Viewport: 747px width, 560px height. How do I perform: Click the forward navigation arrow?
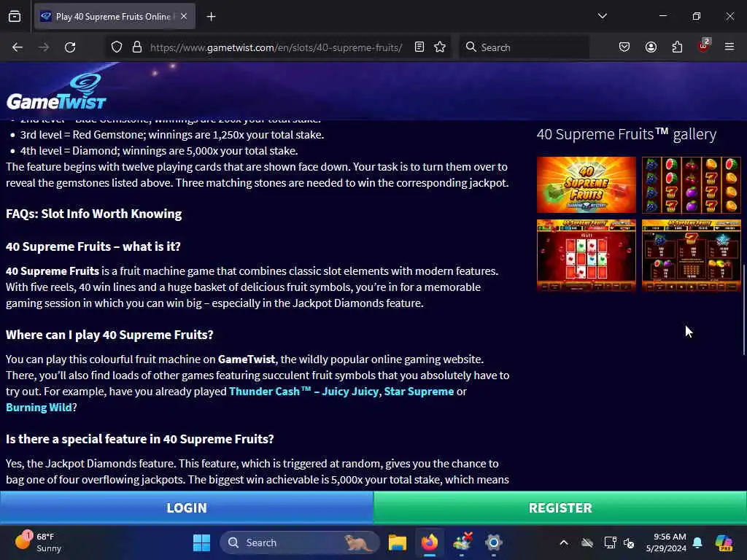point(44,47)
